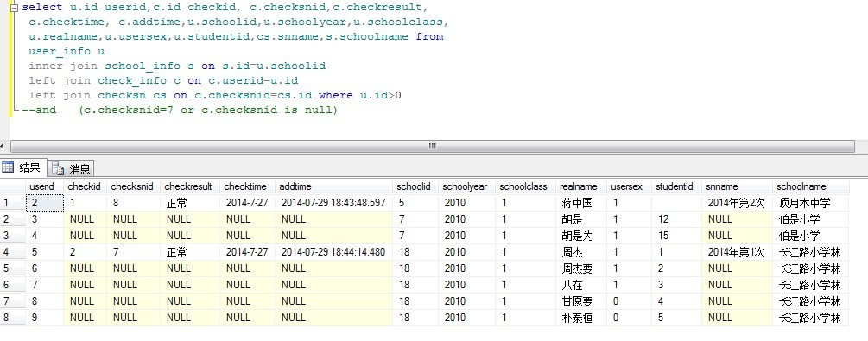This screenshot has width=868, height=341.
Task: Select the schoolid column header
Action: click(415, 186)
